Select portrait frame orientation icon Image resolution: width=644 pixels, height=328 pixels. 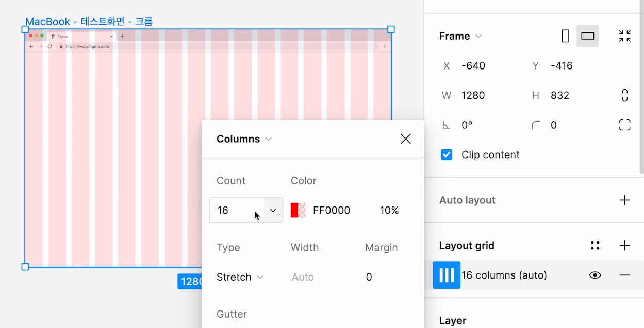(x=565, y=36)
